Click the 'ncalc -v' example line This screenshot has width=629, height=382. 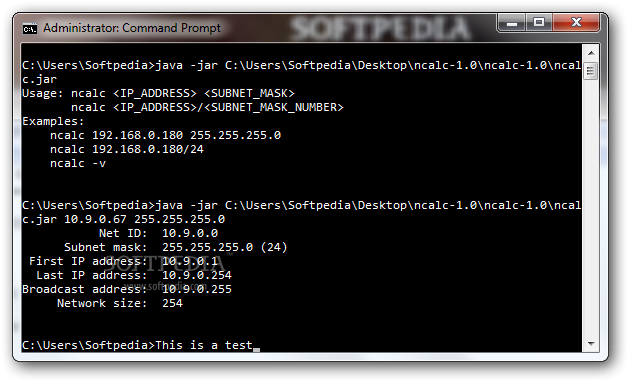click(x=78, y=163)
